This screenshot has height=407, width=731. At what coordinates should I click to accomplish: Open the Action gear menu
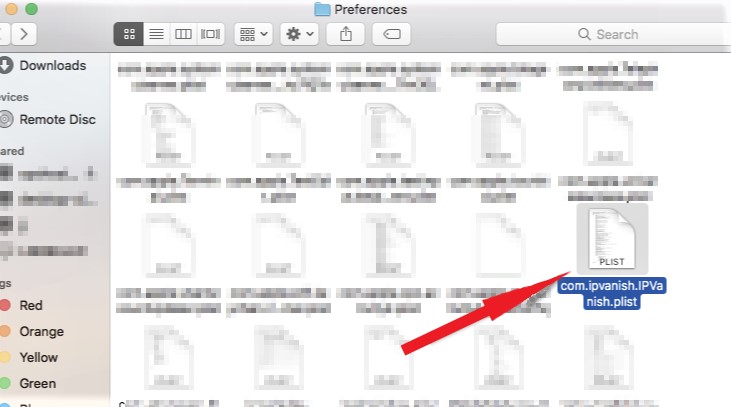pyautogui.click(x=299, y=34)
